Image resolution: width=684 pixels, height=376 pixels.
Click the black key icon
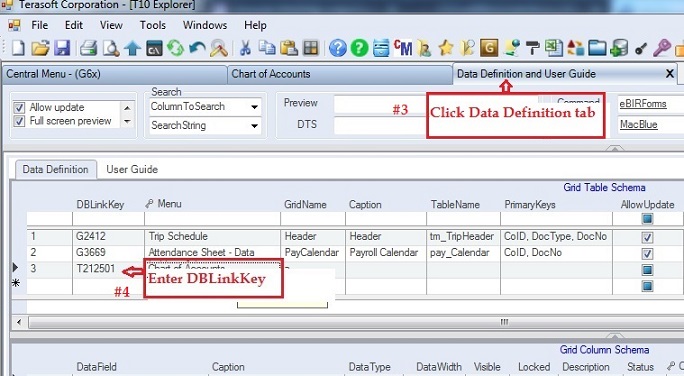click(640, 49)
